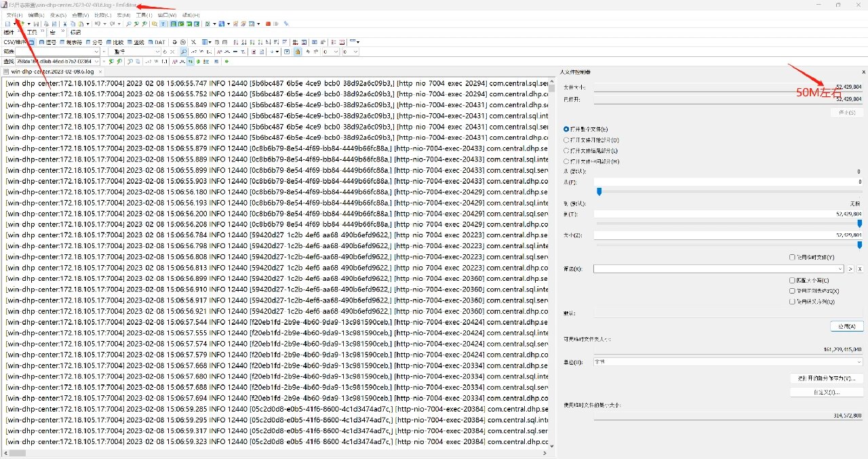The image size is (868, 459).
Task: Select 打开文件结尾部分(L) radio option
Action: pos(591,151)
